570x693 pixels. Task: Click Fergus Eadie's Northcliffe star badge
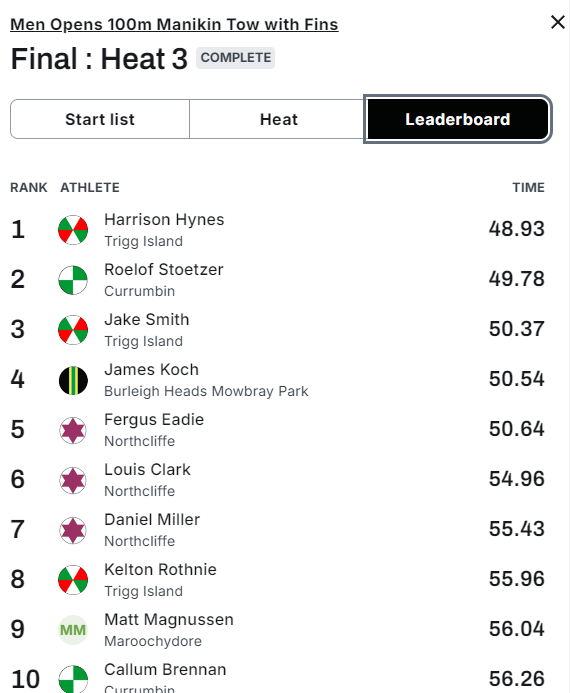coord(73,430)
